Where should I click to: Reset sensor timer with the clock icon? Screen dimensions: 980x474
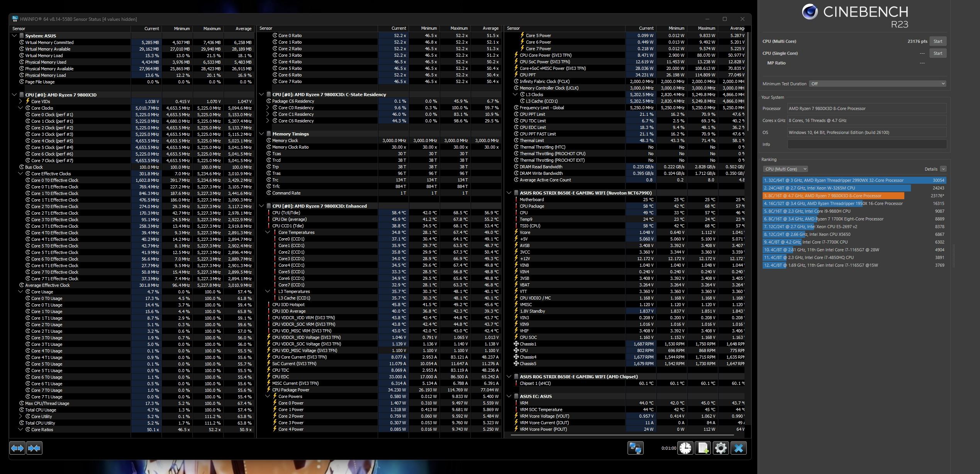(x=685, y=448)
